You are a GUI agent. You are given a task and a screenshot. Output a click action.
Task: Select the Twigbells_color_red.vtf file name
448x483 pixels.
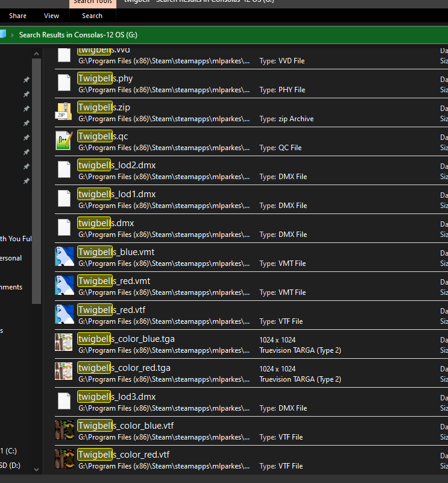point(123,455)
